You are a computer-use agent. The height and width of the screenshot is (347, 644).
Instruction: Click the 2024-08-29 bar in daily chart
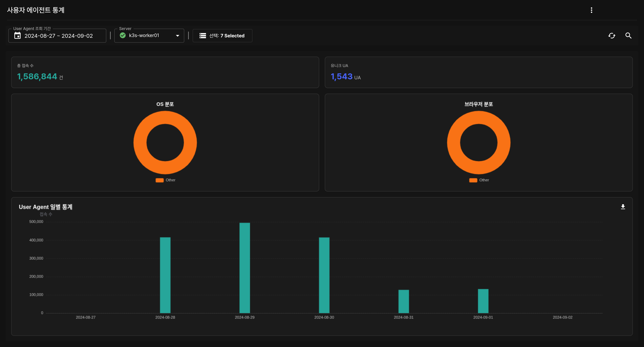click(245, 268)
